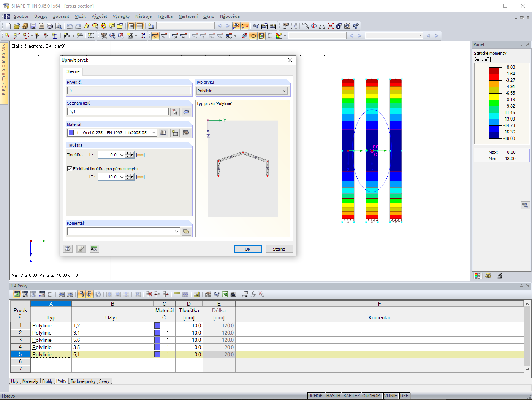Click the magnifier button below the results panel
532x400 pixels.
[x=525, y=205]
